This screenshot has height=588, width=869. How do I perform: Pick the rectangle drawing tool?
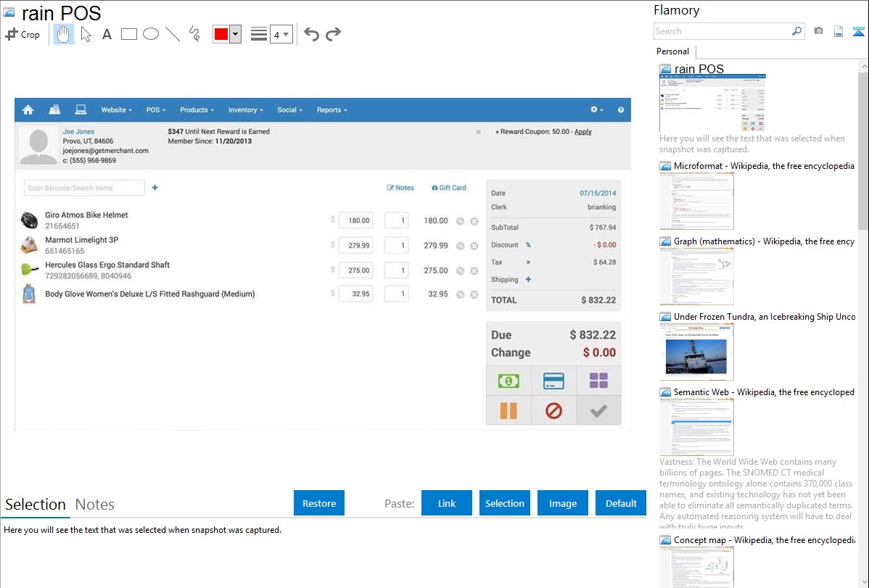tap(128, 34)
